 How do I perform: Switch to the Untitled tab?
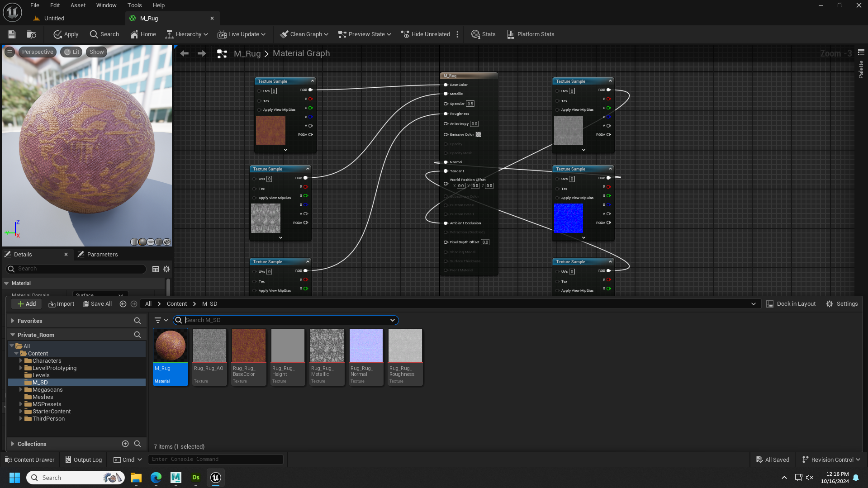[54, 19]
